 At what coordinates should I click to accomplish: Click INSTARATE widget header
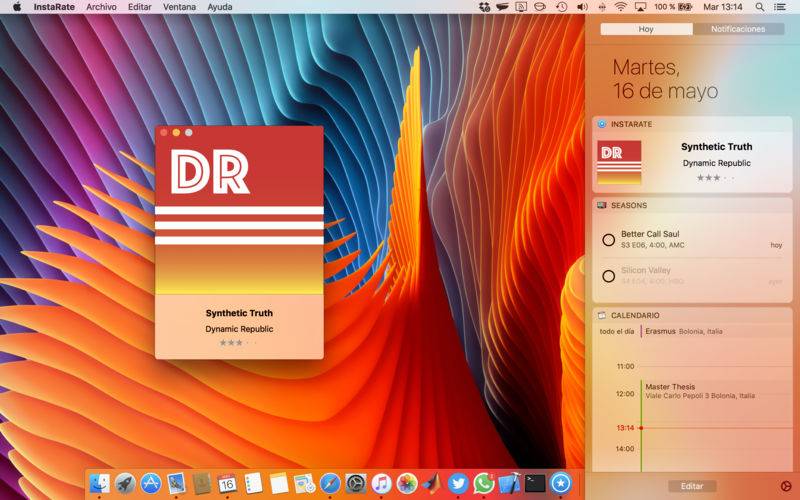(692, 124)
